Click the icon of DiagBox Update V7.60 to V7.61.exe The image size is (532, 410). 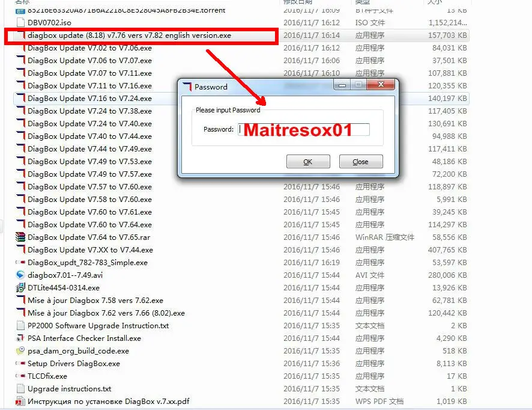click(x=20, y=212)
